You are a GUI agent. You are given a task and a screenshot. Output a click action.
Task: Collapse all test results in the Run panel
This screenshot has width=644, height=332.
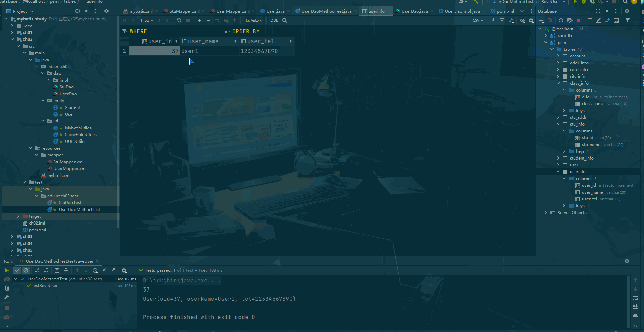point(66,270)
